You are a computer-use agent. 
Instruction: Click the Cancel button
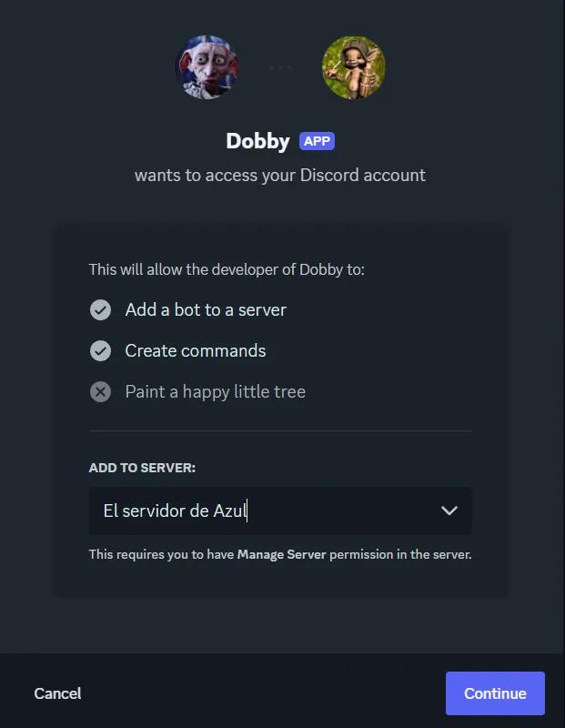tap(57, 693)
